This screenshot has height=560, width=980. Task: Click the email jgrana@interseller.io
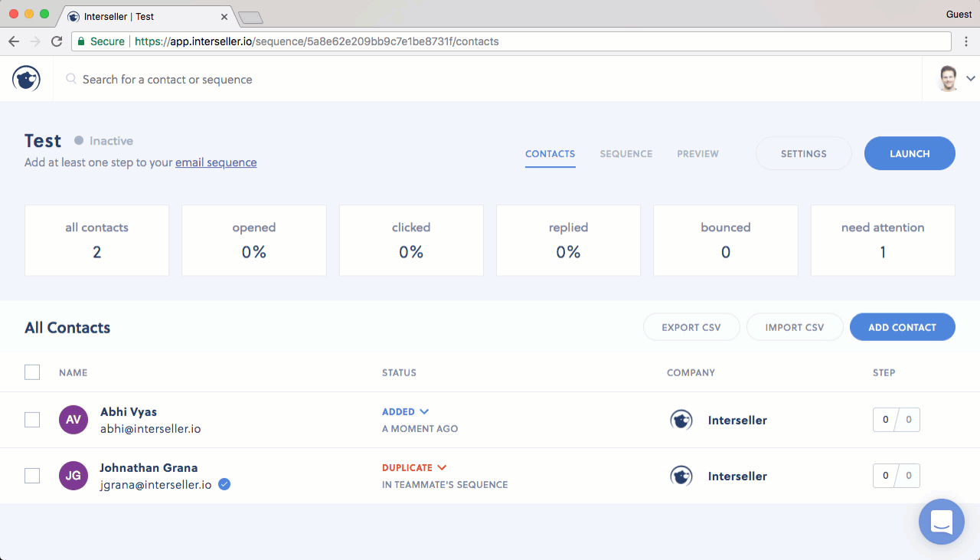(x=155, y=485)
